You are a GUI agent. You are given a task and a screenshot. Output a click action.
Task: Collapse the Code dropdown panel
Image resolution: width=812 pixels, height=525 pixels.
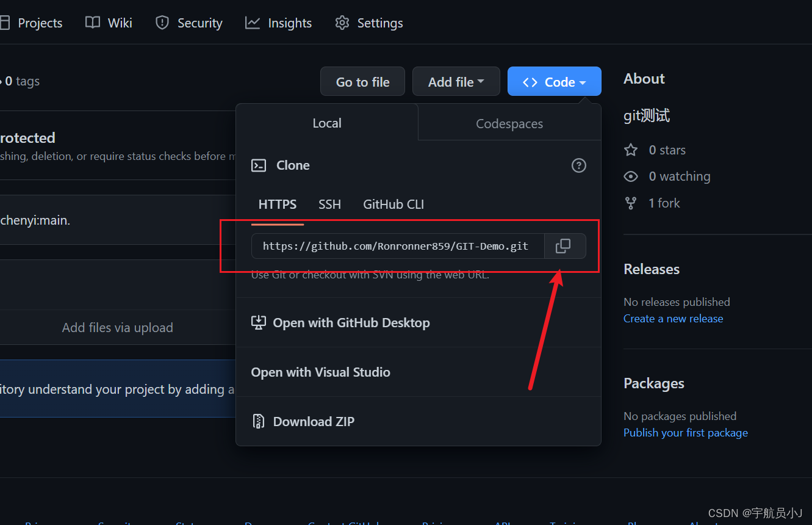[553, 81]
